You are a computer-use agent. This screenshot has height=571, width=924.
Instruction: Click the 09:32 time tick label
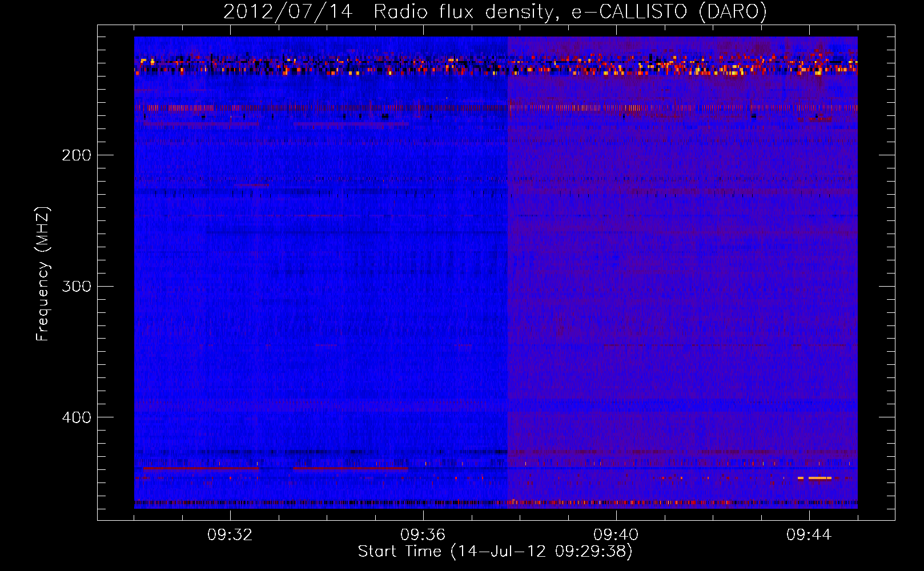(x=230, y=534)
